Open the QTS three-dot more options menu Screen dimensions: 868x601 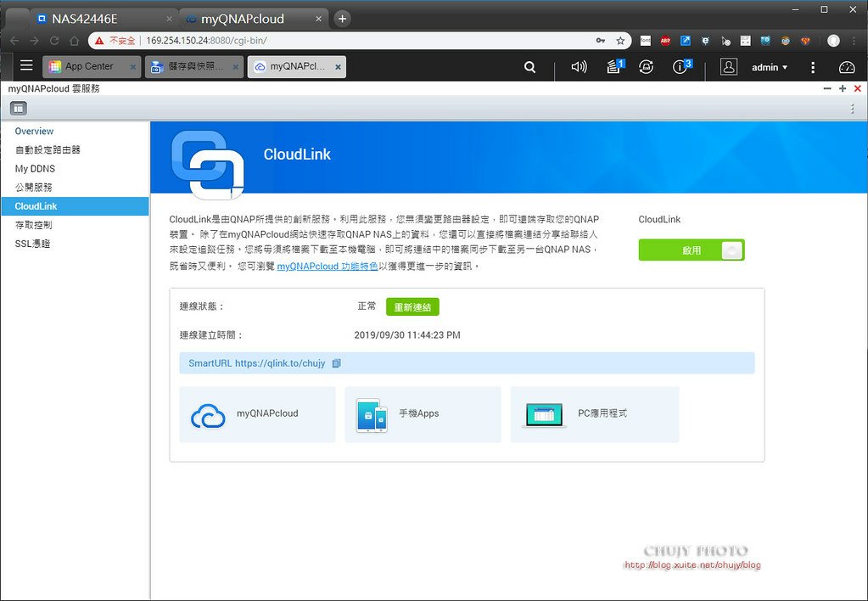point(813,67)
